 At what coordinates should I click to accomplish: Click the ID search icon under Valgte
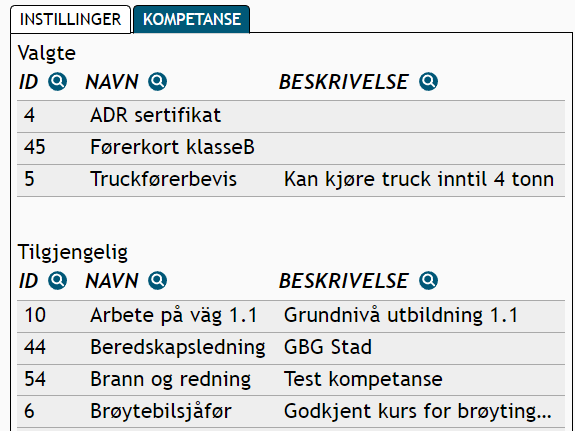click(x=58, y=81)
